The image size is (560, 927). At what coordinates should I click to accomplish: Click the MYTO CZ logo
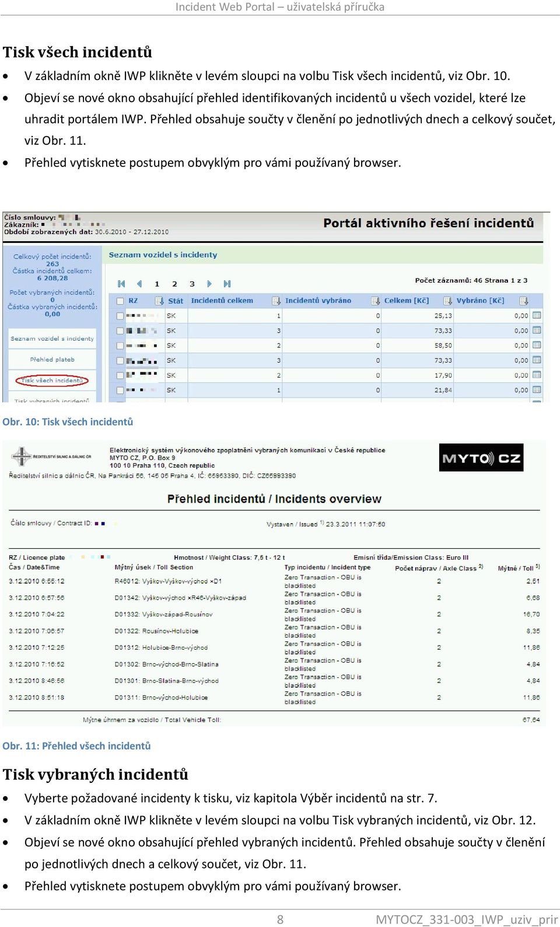point(481,458)
